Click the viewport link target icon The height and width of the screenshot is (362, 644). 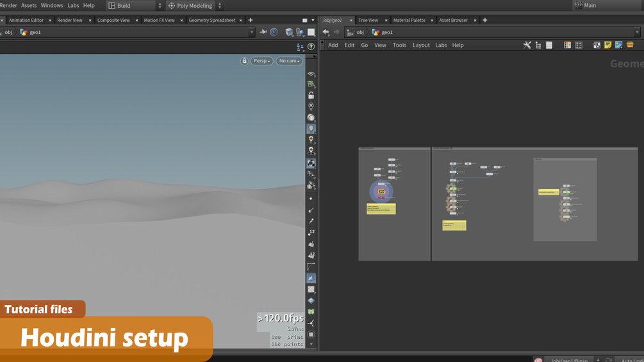(x=274, y=32)
